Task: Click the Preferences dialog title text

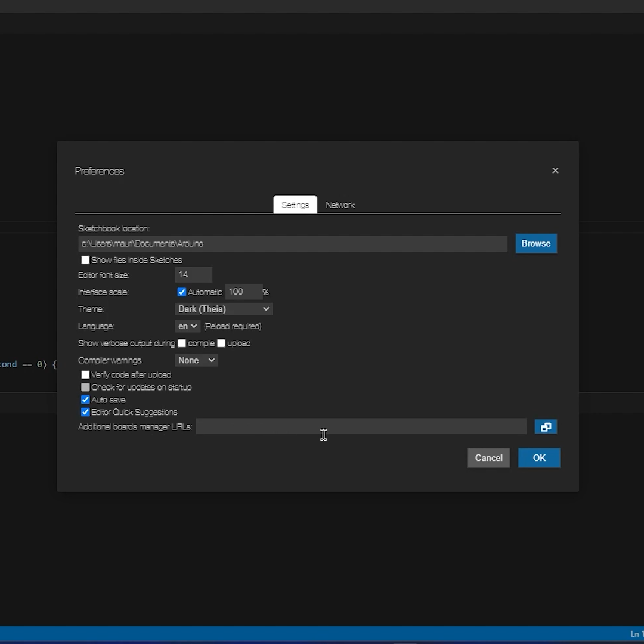Action: click(100, 171)
